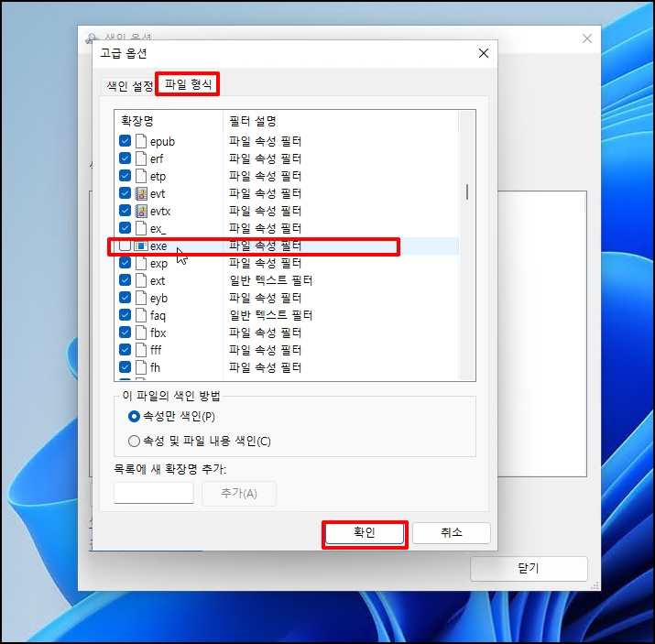Sort list by 확장명 column header
The height and width of the screenshot is (644, 655).
pyautogui.click(x=169, y=121)
